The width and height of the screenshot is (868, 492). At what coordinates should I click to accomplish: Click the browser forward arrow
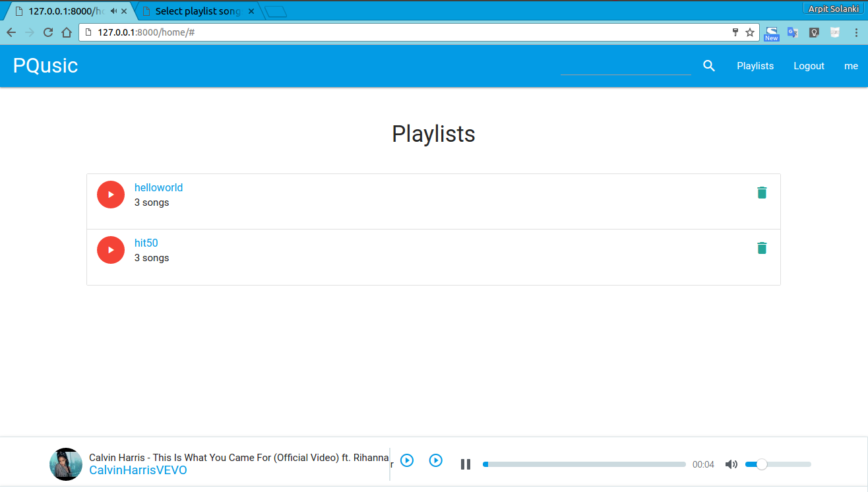tap(30, 32)
